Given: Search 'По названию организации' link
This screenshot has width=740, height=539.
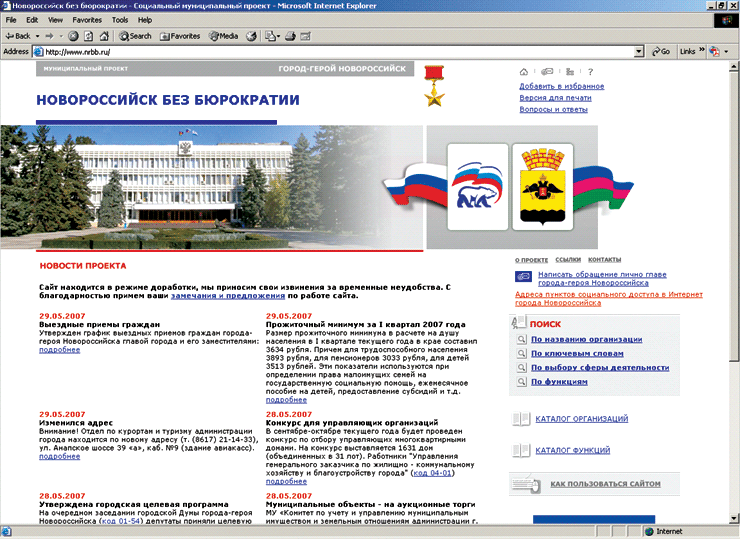Looking at the screenshot, I should [x=587, y=339].
